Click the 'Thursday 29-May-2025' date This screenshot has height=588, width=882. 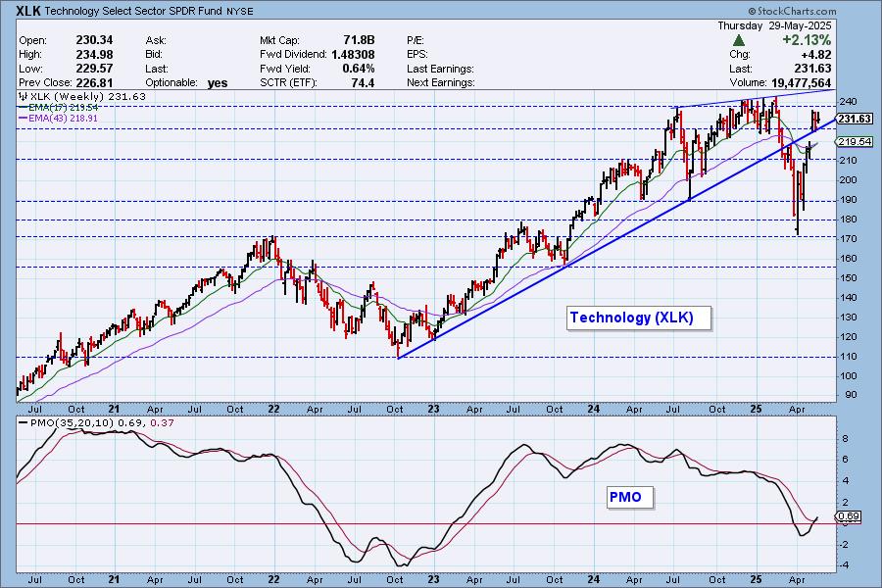coord(774,25)
